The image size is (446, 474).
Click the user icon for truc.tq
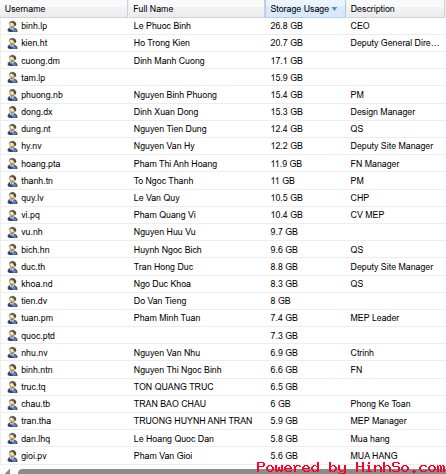(12, 387)
